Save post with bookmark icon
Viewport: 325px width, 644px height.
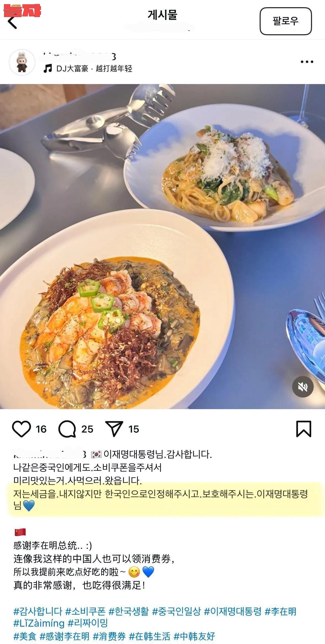(304, 429)
